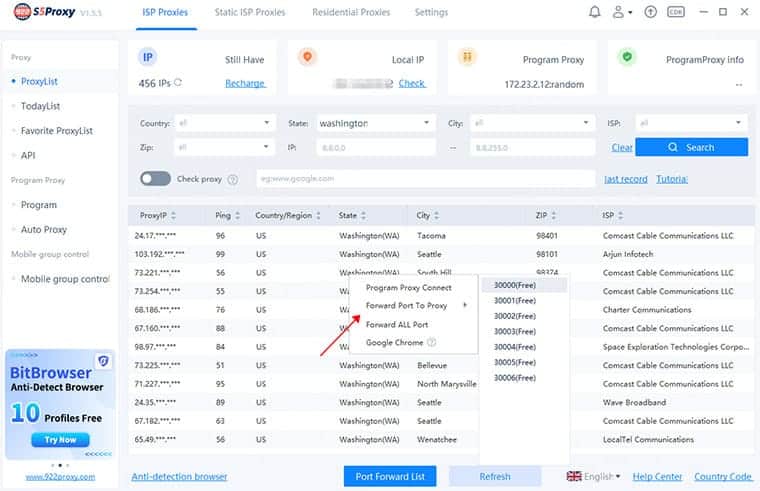Click the blue Search button
The height and width of the screenshot is (491, 760).
click(x=691, y=147)
